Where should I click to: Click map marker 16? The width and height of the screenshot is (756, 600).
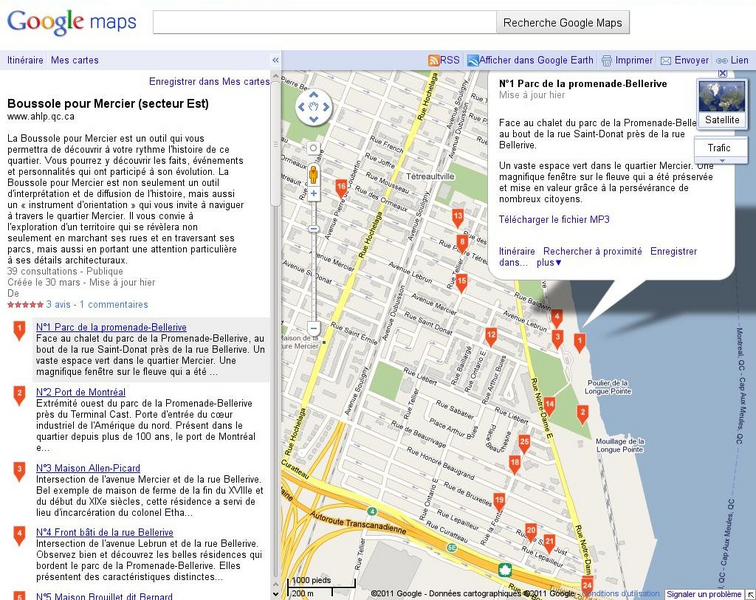click(x=341, y=189)
